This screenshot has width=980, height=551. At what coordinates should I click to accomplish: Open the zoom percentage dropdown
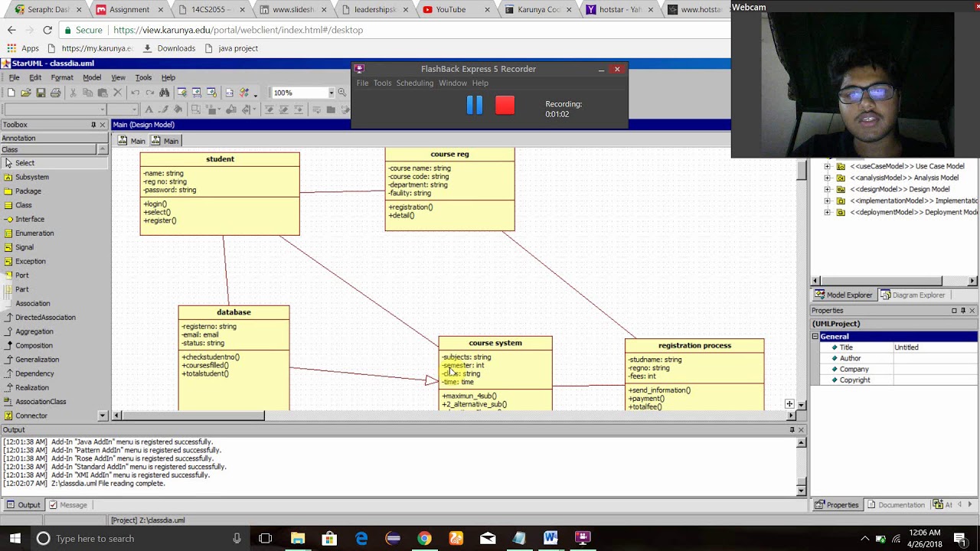point(331,93)
